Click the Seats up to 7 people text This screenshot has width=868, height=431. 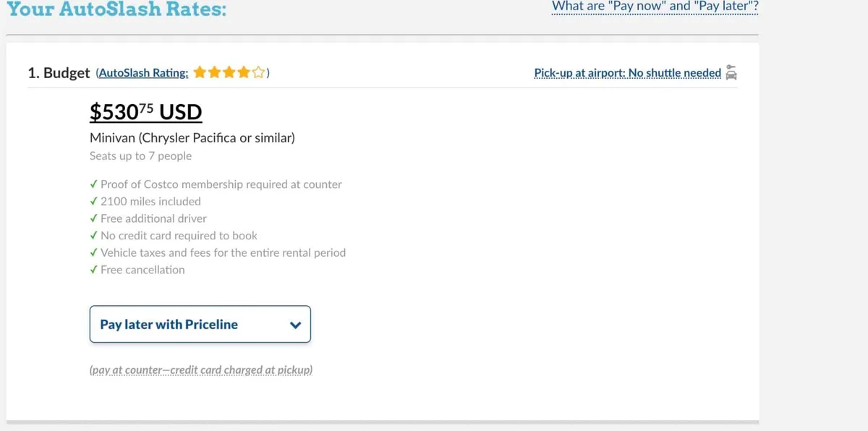coord(140,155)
